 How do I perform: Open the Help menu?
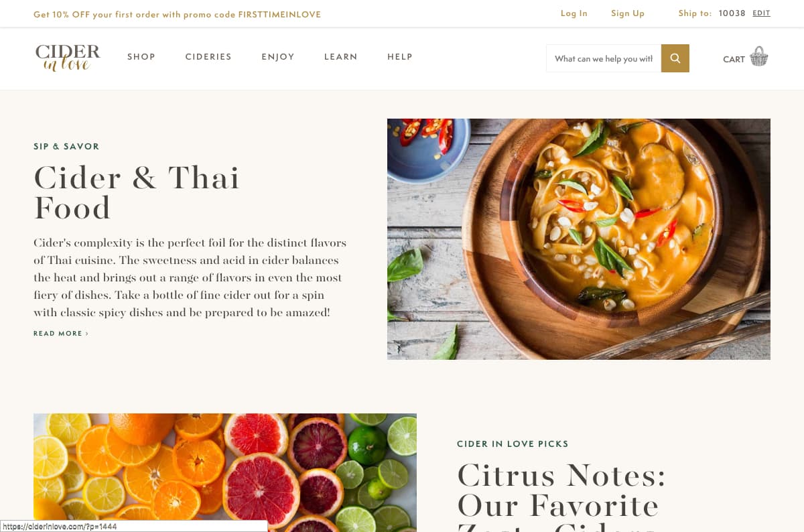(x=400, y=57)
